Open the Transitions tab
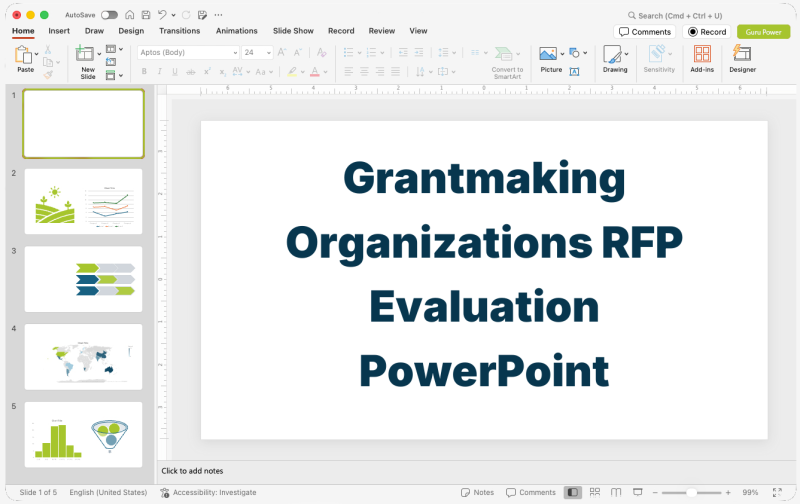The width and height of the screenshot is (800, 504). point(180,31)
